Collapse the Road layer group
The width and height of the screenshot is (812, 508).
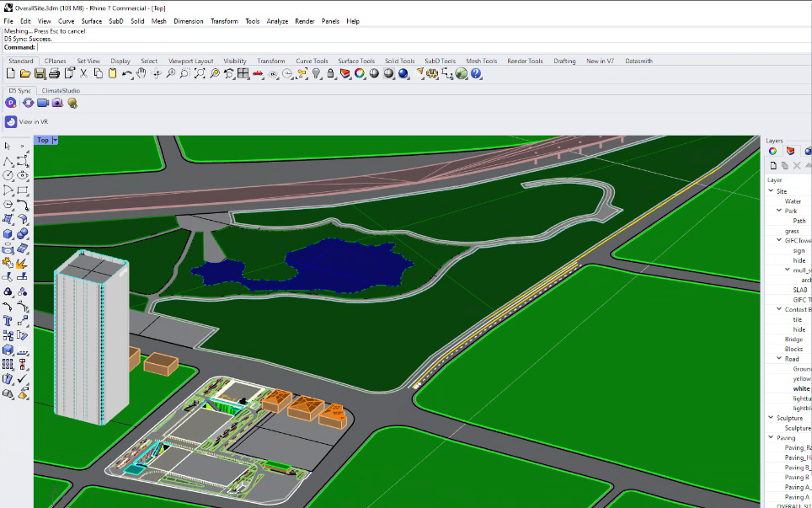pyautogui.click(x=779, y=359)
